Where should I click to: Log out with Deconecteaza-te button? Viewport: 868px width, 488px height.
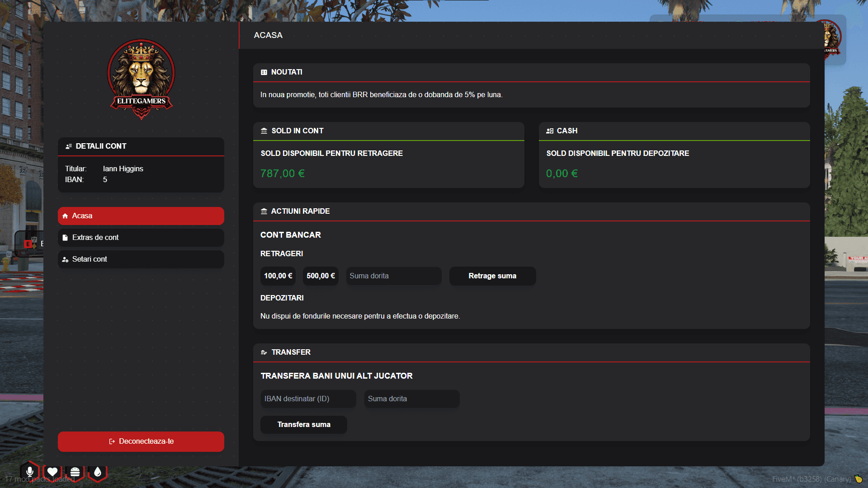[x=141, y=441]
